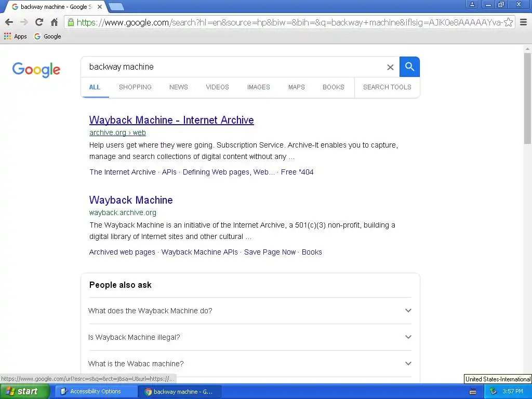The width and height of the screenshot is (532, 399).
Task: Open the Apps grid bookmark
Action: (x=15, y=36)
